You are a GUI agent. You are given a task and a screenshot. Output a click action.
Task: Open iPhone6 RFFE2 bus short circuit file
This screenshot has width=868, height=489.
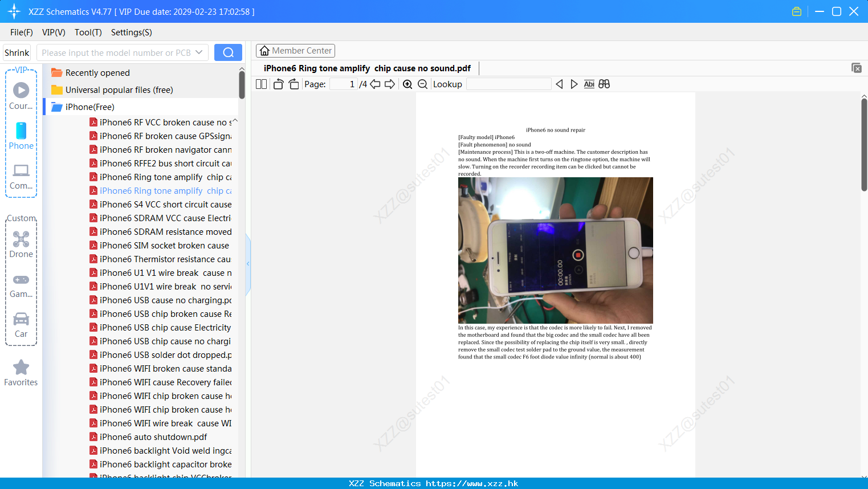click(160, 164)
